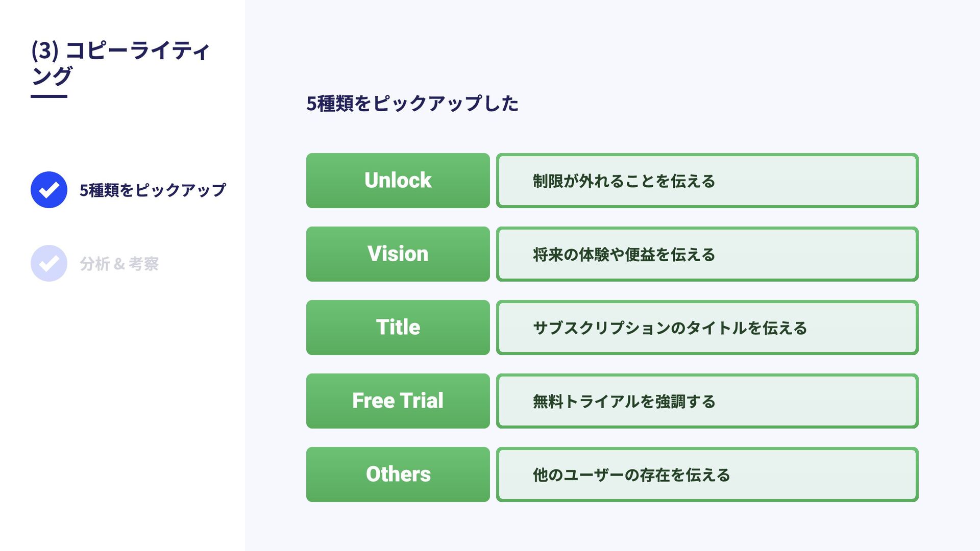The height and width of the screenshot is (551, 980).
Task: Click the 制限が外れることを伝える description box
Action: (707, 181)
